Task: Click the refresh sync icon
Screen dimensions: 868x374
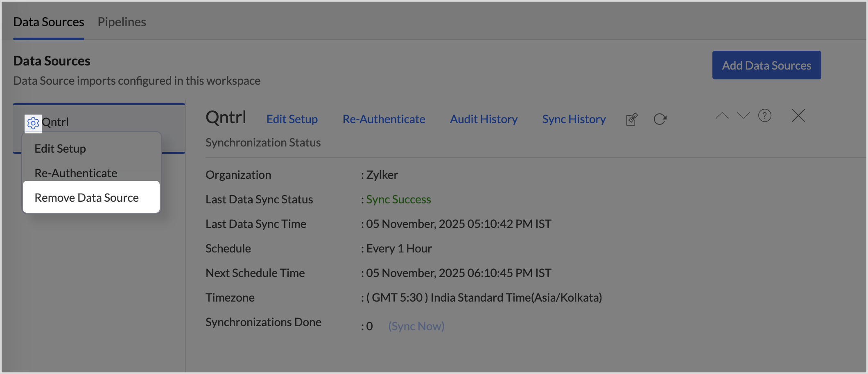Action: pos(660,119)
